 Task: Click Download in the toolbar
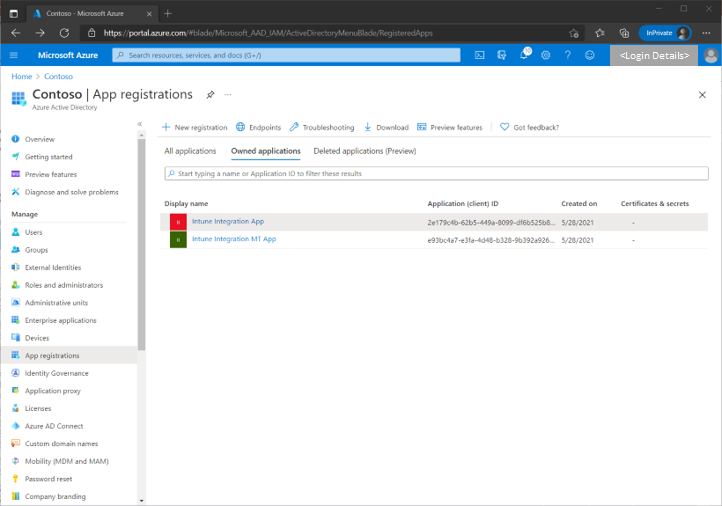coord(386,128)
